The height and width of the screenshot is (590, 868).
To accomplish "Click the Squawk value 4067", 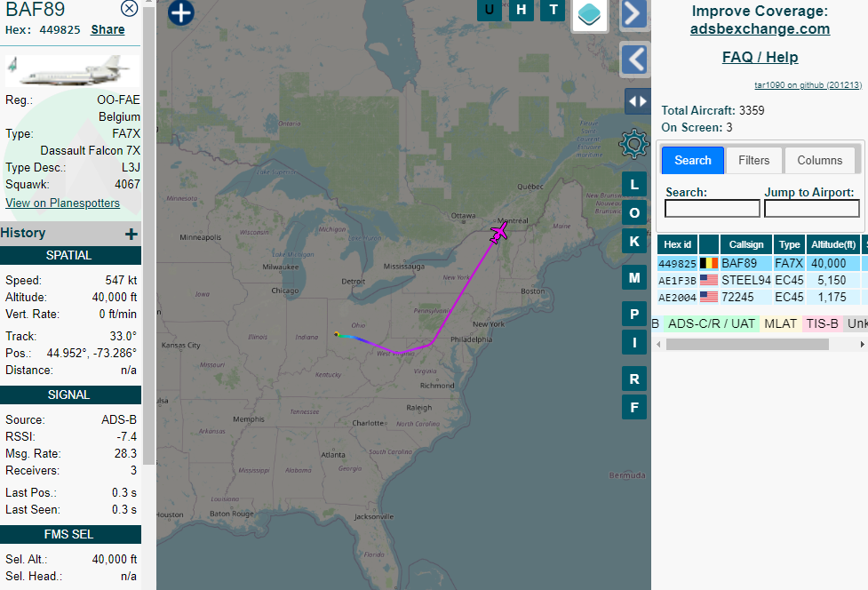I will [127, 184].
